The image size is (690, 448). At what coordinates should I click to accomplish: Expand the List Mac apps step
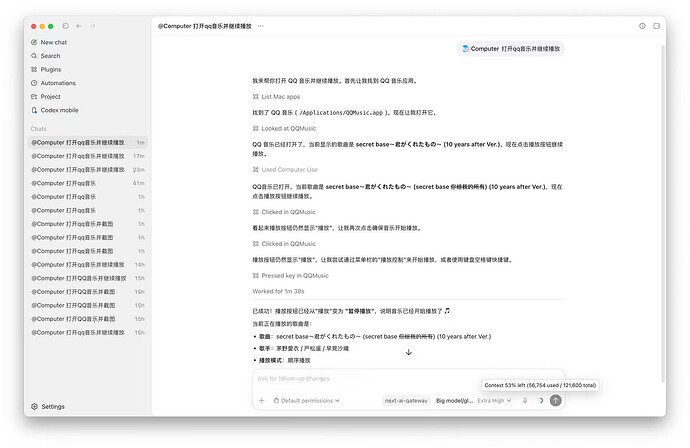pyautogui.click(x=276, y=97)
